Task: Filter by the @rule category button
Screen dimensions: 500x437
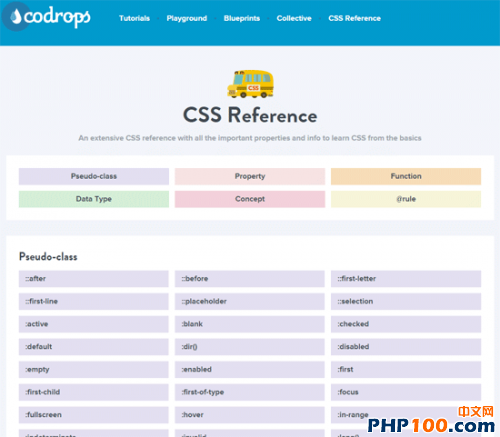Action: pos(406,199)
